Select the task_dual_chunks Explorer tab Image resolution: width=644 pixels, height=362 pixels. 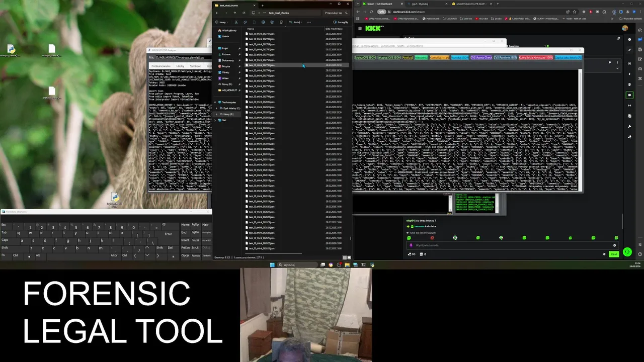234,5
